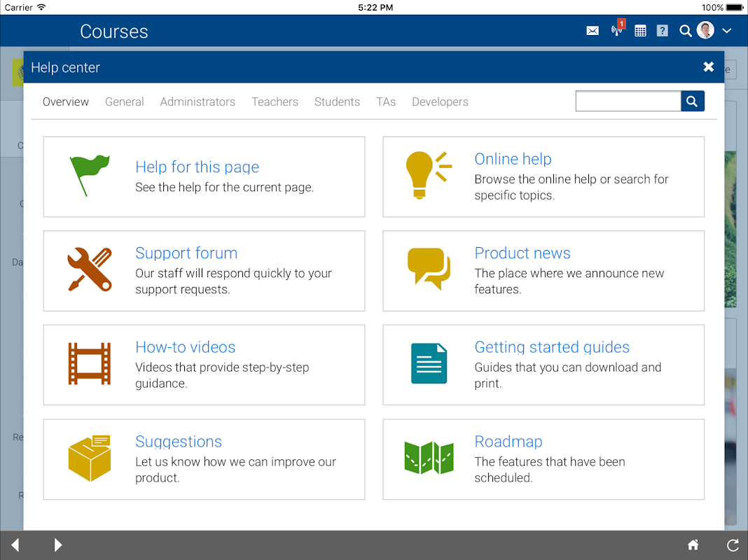Click the battery indicator in status bar
Viewport: 748px width, 560px height.
click(735, 7)
